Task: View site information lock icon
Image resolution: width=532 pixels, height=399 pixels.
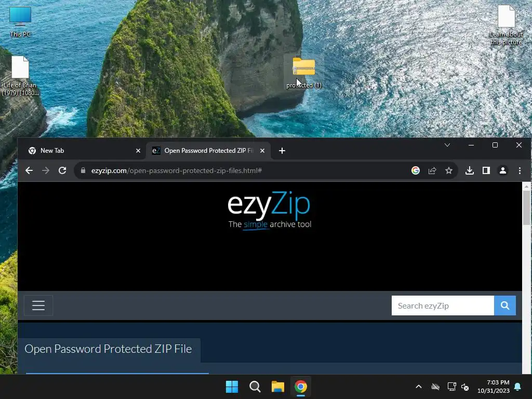Action: (x=83, y=170)
